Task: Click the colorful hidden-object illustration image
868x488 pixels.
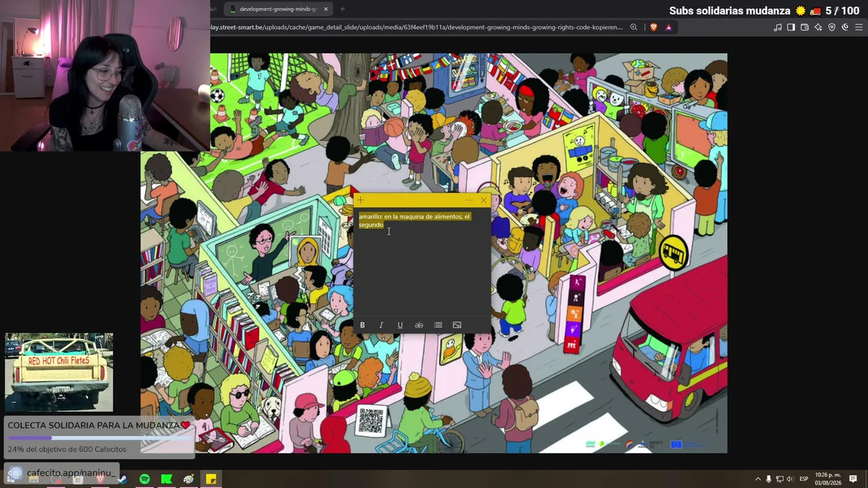Action: [434, 253]
